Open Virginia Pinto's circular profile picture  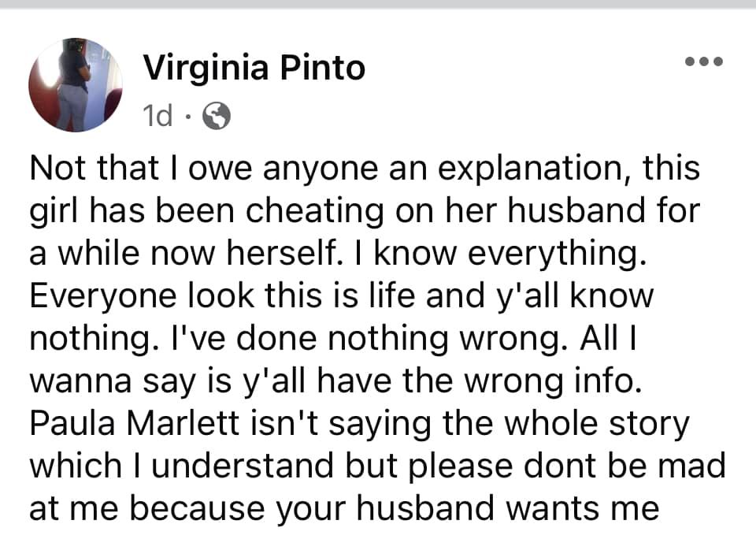[x=76, y=85]
